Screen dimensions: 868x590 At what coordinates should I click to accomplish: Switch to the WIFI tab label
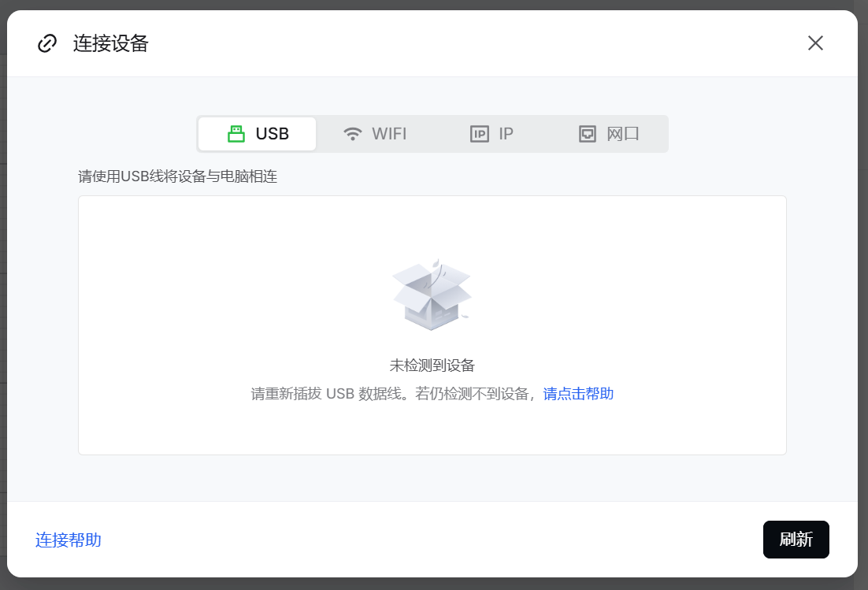(389, 134)
